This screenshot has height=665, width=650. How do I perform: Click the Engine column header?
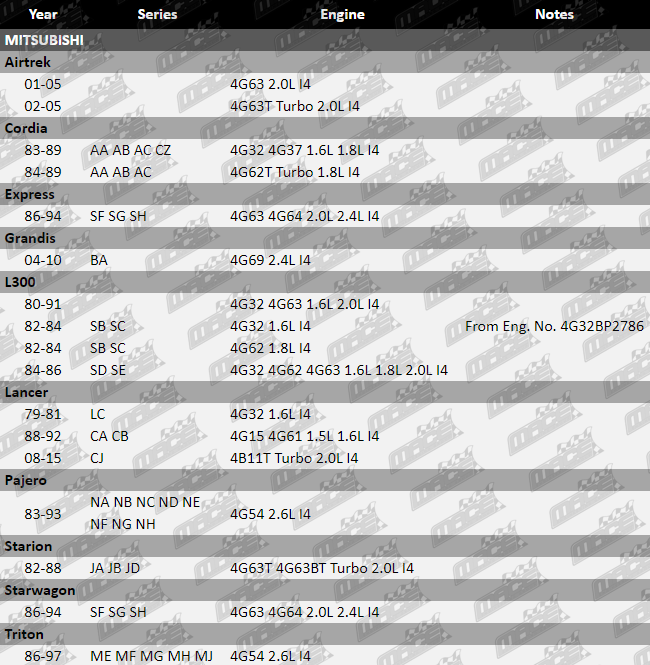click(x=343, y=14)
